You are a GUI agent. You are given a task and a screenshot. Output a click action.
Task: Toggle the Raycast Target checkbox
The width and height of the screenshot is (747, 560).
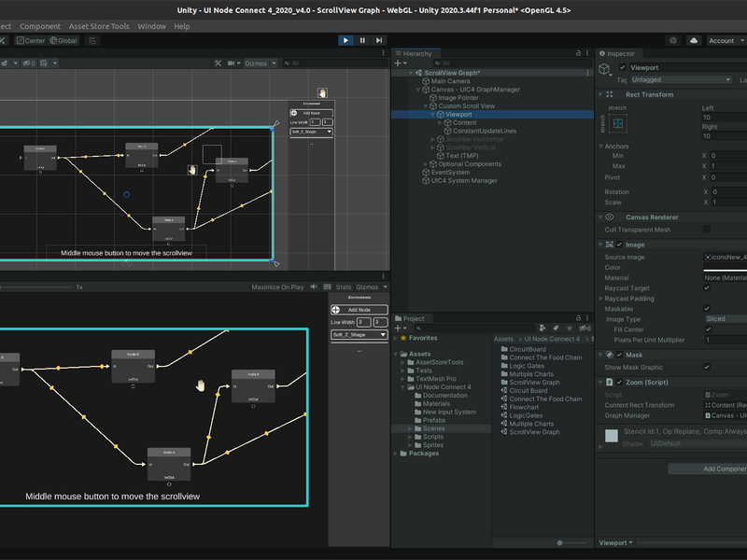point(707,288)
